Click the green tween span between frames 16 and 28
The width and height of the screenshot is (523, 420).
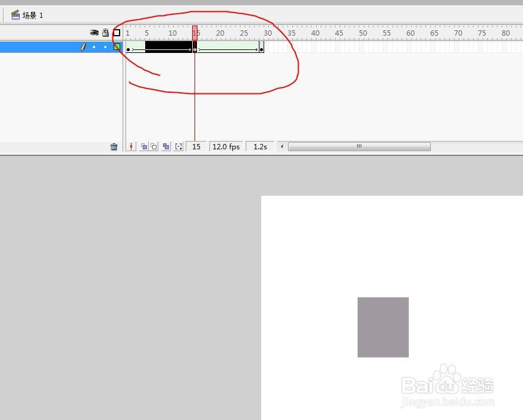coord(228,47)
